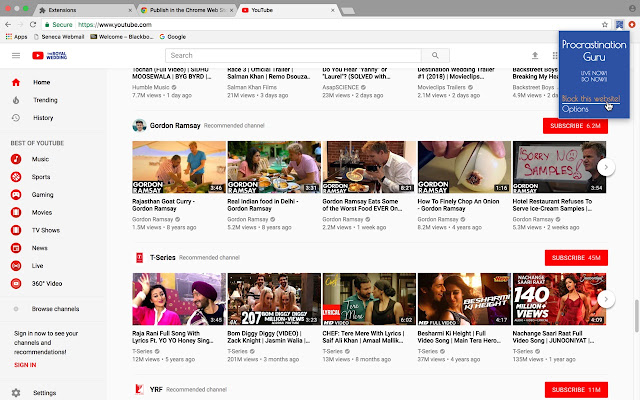Image resolution: width=640 pixels, height=400 pixels.
Task: Open the Welcome – Blackboard bookmark
Action: [x=122, y=37]
